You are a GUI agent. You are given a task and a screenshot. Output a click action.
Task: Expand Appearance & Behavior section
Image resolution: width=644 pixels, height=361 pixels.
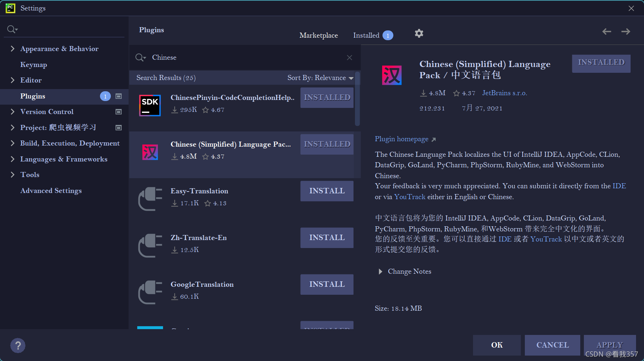pos(13,49)
